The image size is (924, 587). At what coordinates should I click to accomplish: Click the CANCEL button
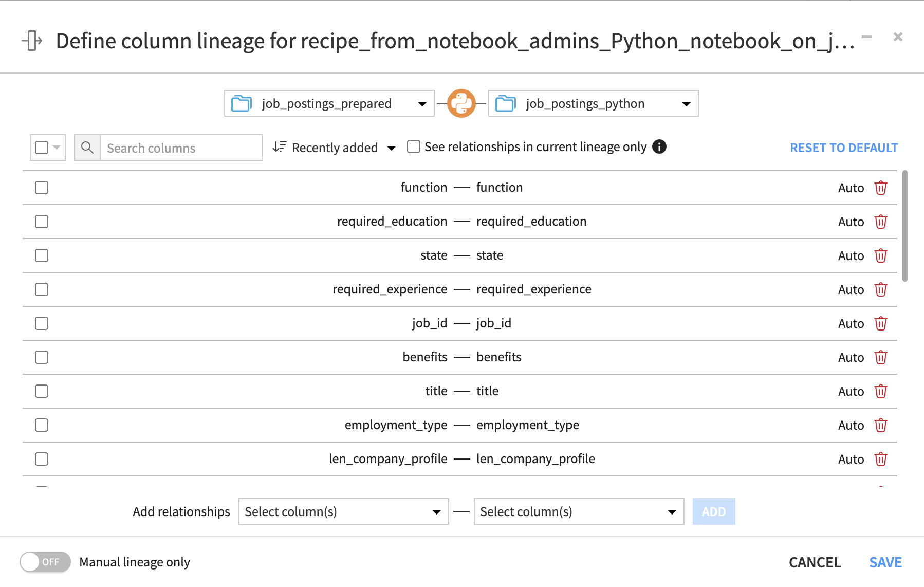(x=815, y=562)
